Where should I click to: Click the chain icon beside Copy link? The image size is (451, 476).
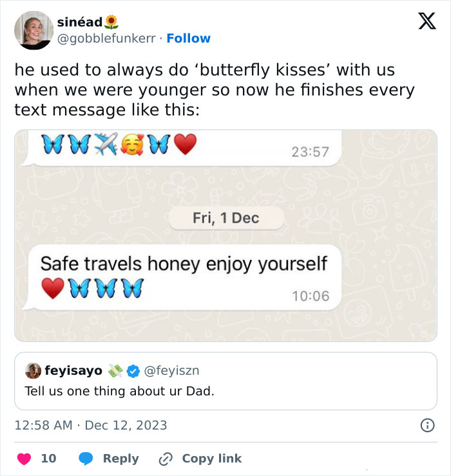tap(166, 459)
